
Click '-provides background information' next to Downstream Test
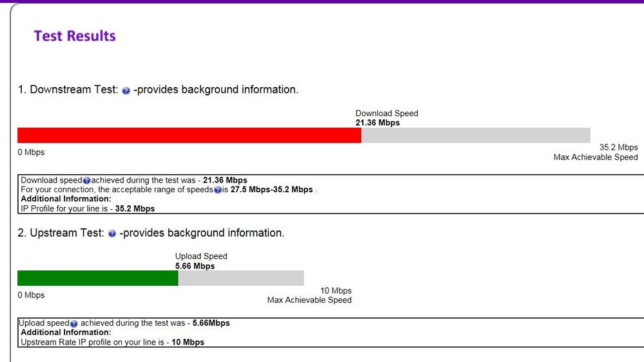(215, 90)
